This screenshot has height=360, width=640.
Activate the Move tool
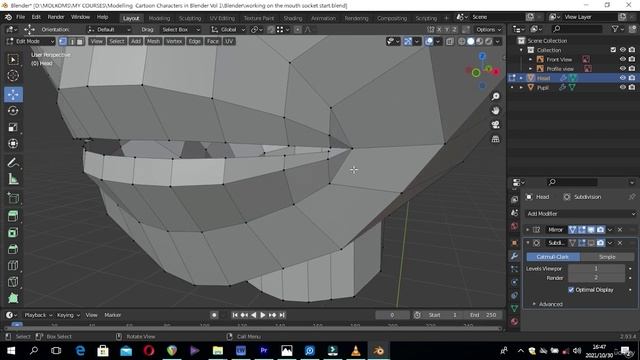[x=13, y=94]
